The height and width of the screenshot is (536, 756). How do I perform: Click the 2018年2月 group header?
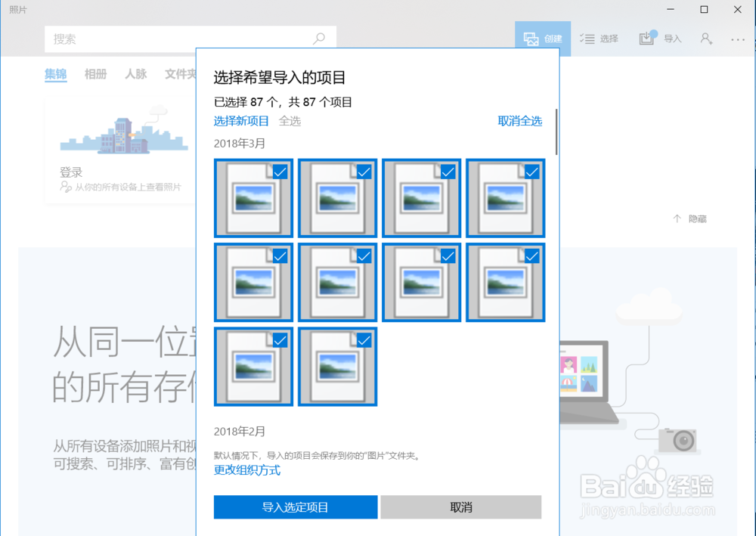240,432
